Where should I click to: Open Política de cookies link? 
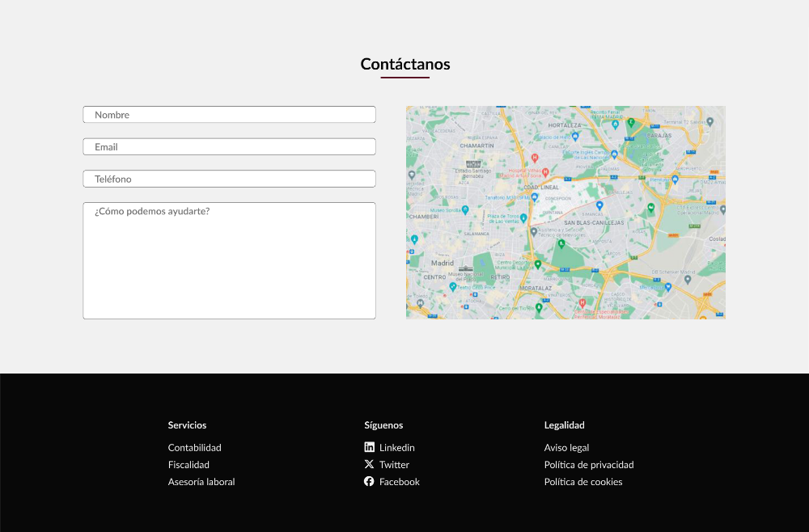(x=583, y=482)
